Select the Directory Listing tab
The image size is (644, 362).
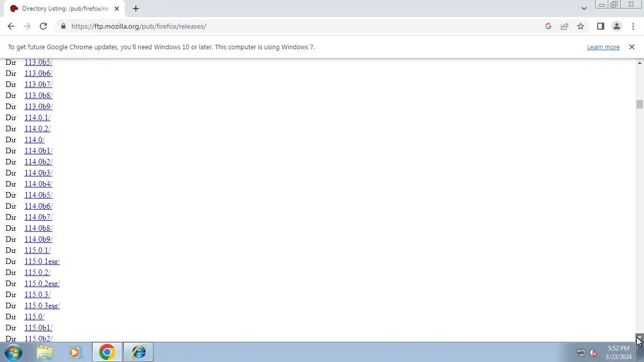point(64,9)
